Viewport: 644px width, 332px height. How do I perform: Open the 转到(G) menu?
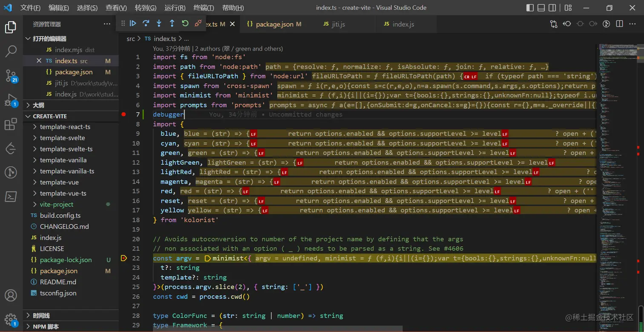[146, 8]
